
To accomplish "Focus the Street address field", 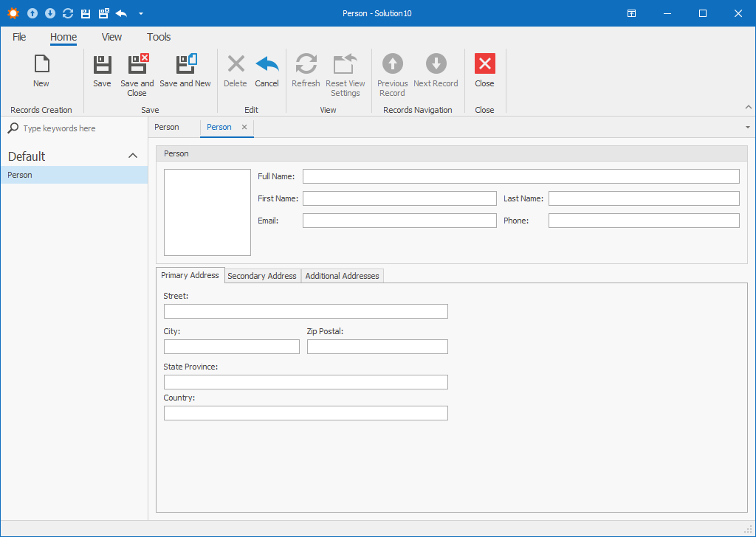I will pos(306,311).
